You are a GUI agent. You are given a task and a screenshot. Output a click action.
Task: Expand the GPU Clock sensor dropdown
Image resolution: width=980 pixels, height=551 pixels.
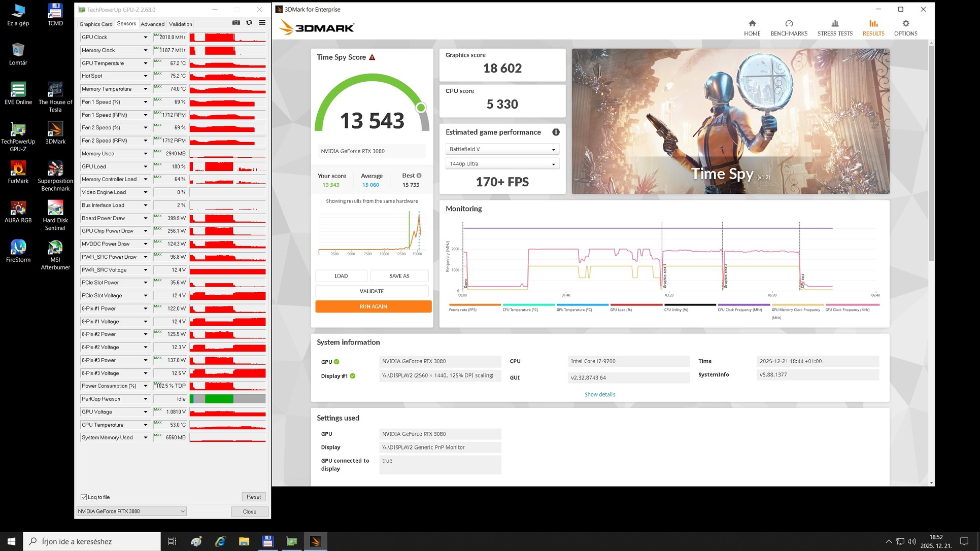click(145, 38)
